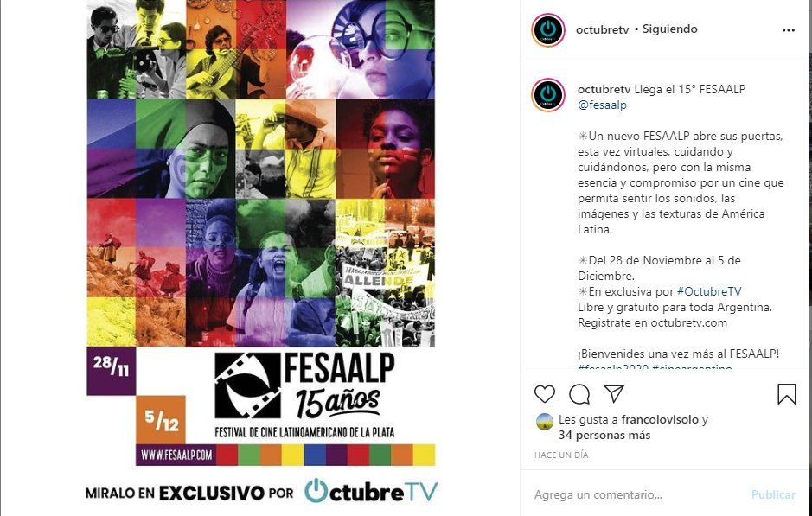Like the post with the heart icon
Image resolution: width=812 pixels, height=516 pixels.
[x=544, y=394]
